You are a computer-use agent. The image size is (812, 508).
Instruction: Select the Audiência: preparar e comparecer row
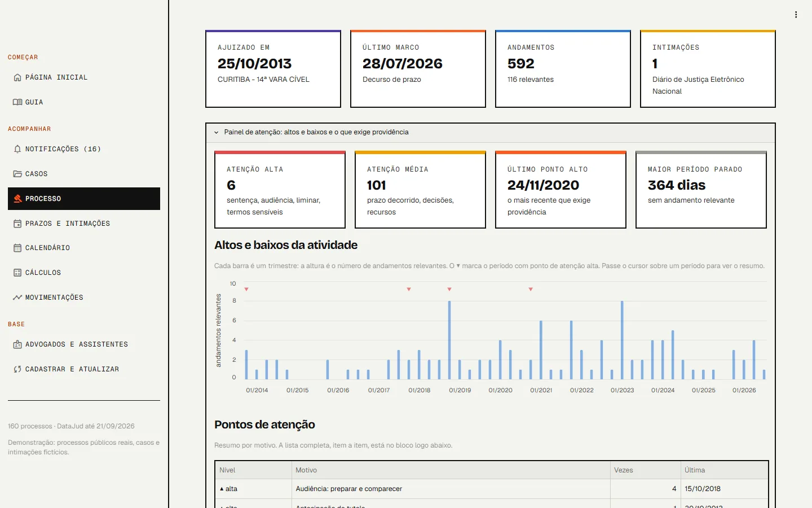pos(491,489)
